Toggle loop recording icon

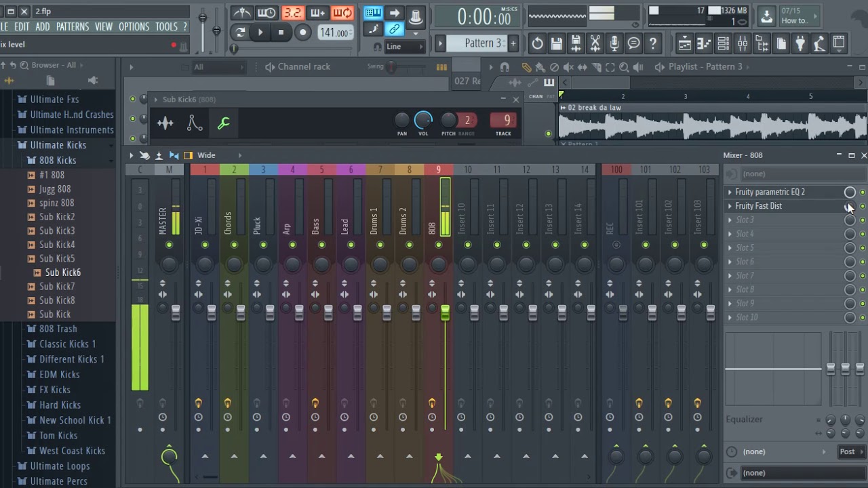coord(342,14)
